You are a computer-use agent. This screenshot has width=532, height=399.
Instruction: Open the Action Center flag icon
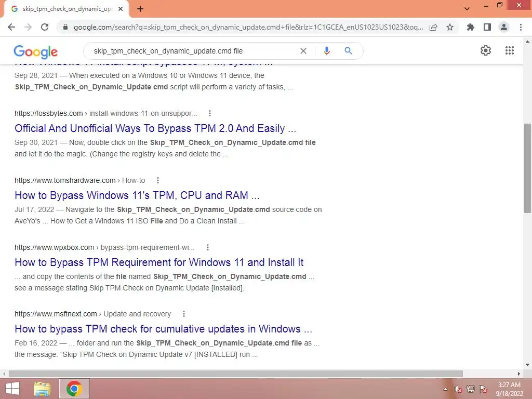[x=483, y=389]
